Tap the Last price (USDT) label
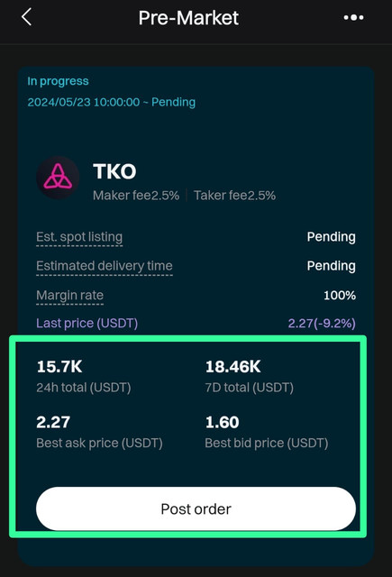The height and width of the screenshot is (577, 392). 87,323
